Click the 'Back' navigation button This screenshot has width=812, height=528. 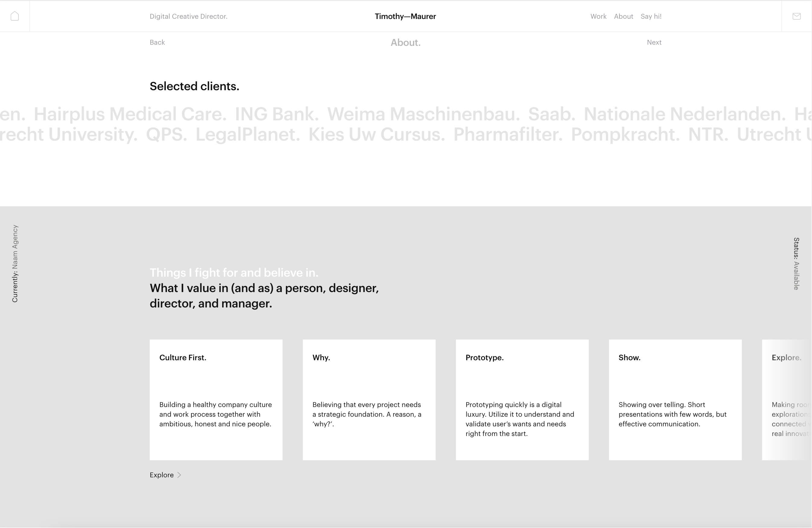click(x=157, y=42)
